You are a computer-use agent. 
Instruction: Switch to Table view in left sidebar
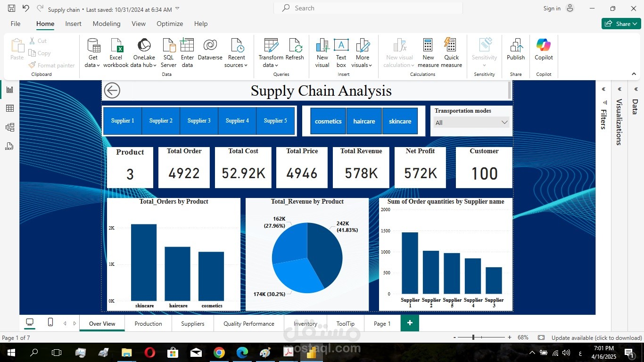tap(9, 108)
